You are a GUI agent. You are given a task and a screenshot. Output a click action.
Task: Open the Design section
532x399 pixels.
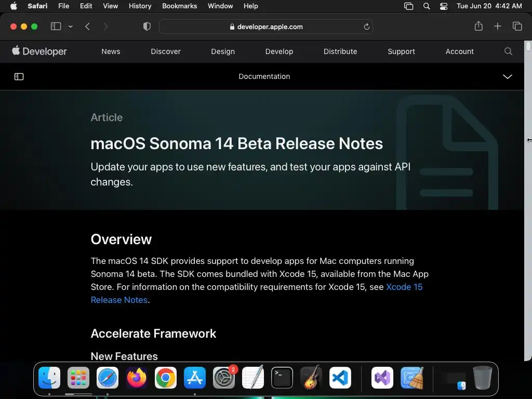pyautogui.click(x=223, y=51)
